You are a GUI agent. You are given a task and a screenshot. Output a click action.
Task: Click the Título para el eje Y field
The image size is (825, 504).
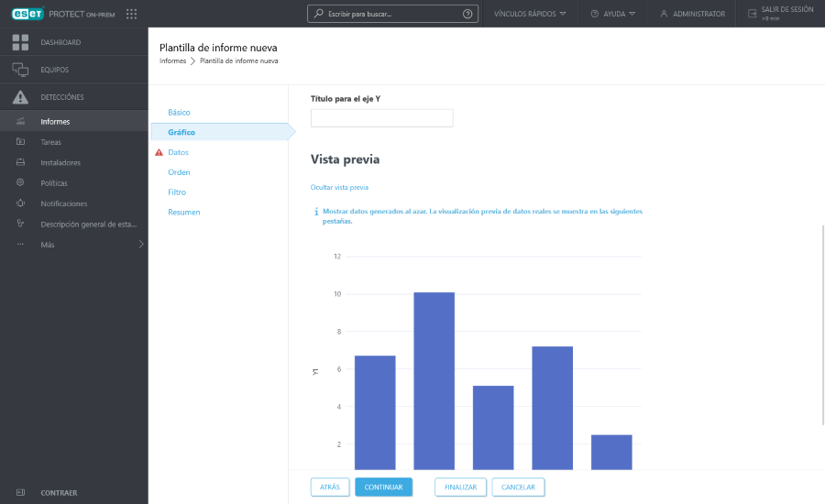[381, 118]
